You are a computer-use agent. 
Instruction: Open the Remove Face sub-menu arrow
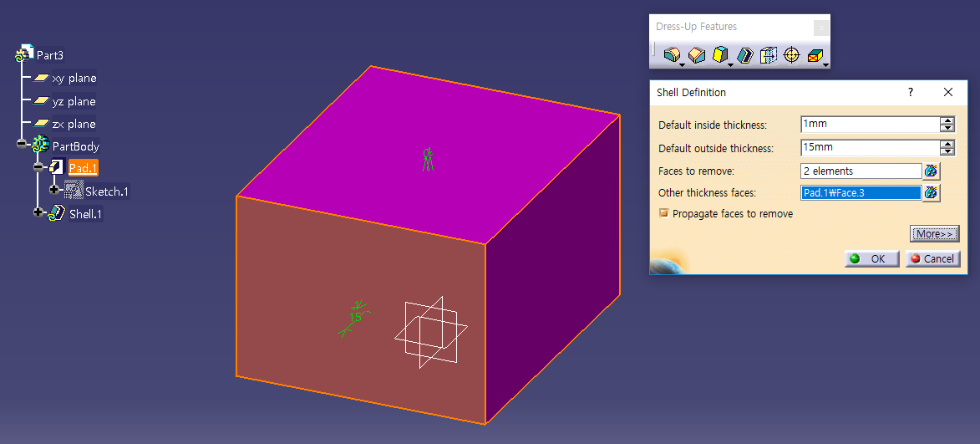825,64
